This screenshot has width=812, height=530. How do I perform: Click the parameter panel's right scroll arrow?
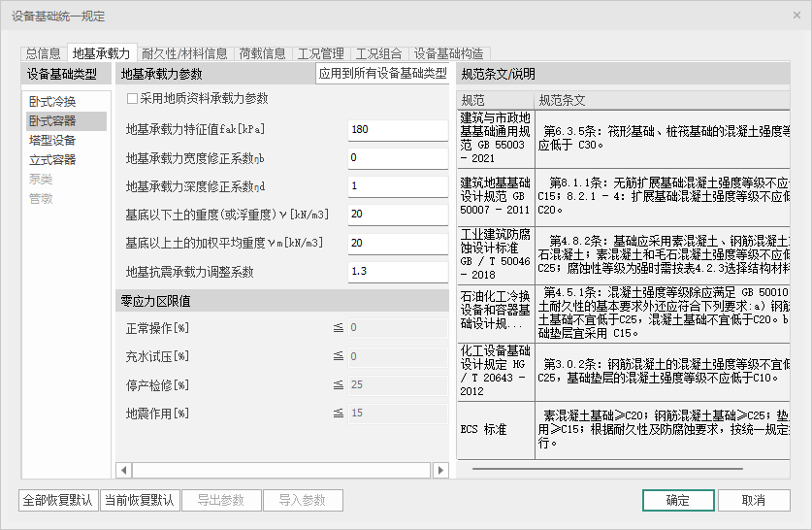click(x=440, y=470)
